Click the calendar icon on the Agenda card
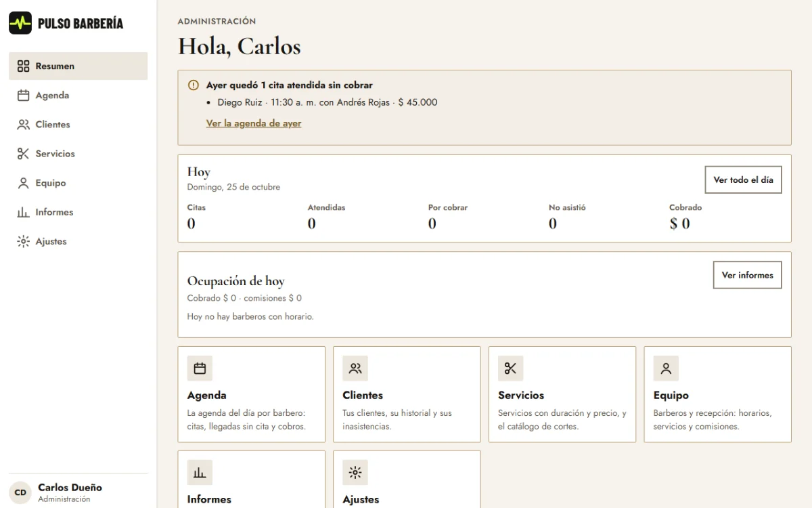Screen dimensions: 812x508 click(x=200, y=368)
